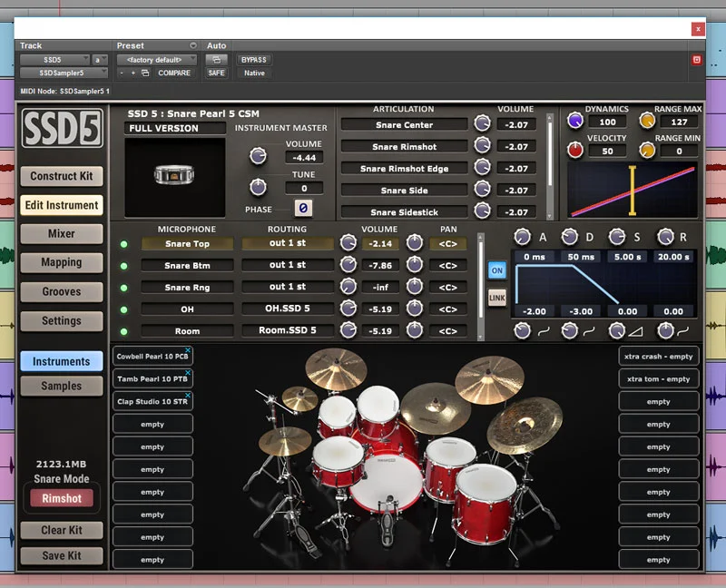
Task: Click the Clear Kit button
Action: 62,530
